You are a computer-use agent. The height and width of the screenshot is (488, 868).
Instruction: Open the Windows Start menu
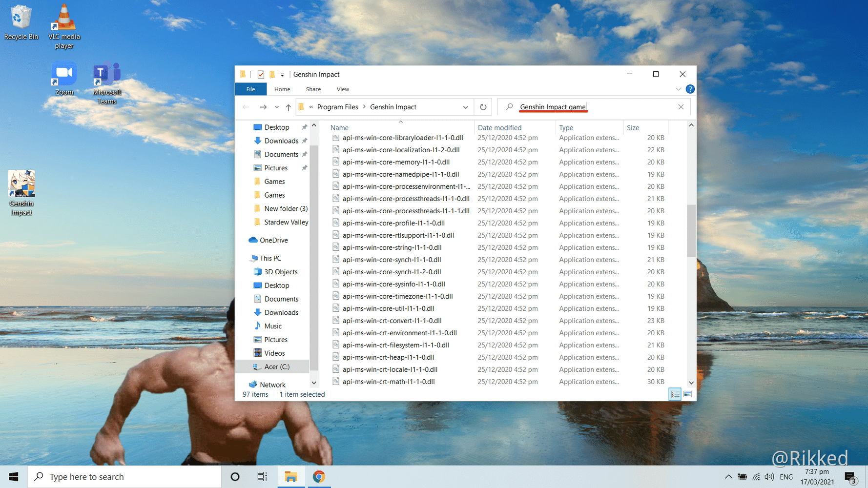point(14,477)
